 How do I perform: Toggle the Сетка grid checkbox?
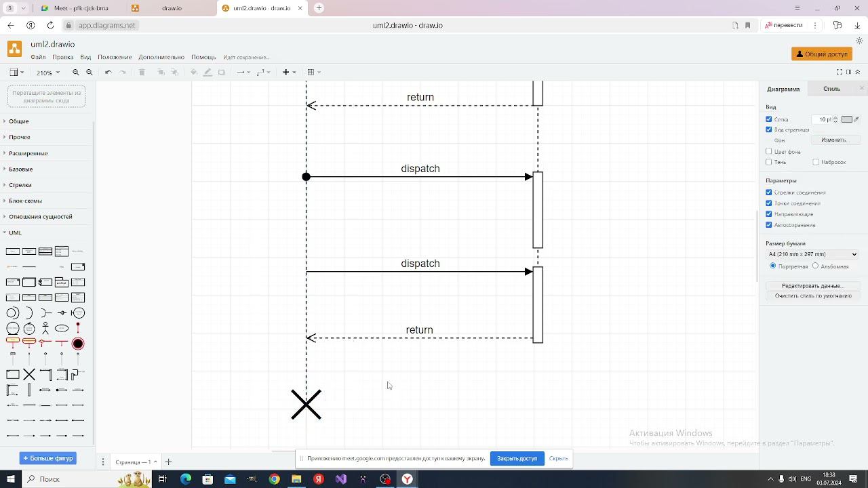(x=769, y=119)
